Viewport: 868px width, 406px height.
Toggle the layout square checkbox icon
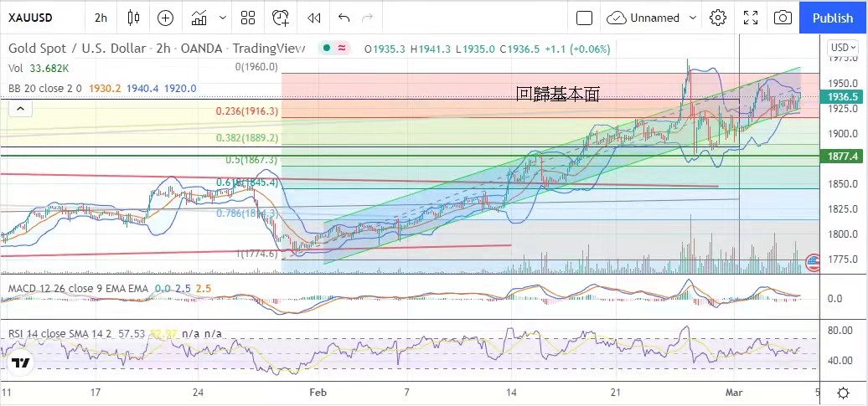click(x=585, y=18)
